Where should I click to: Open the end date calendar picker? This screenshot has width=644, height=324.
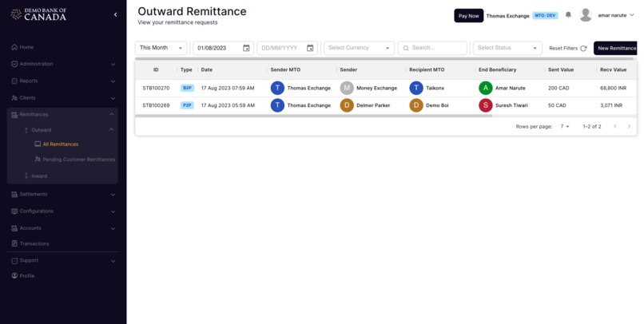tap(310, 48)
